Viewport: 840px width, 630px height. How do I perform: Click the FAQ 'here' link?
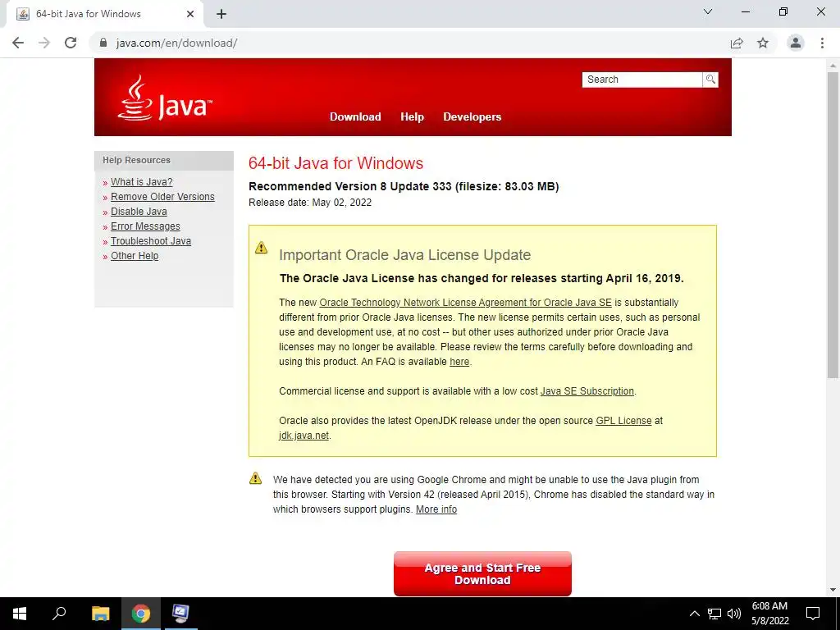(x=459, y=362)
